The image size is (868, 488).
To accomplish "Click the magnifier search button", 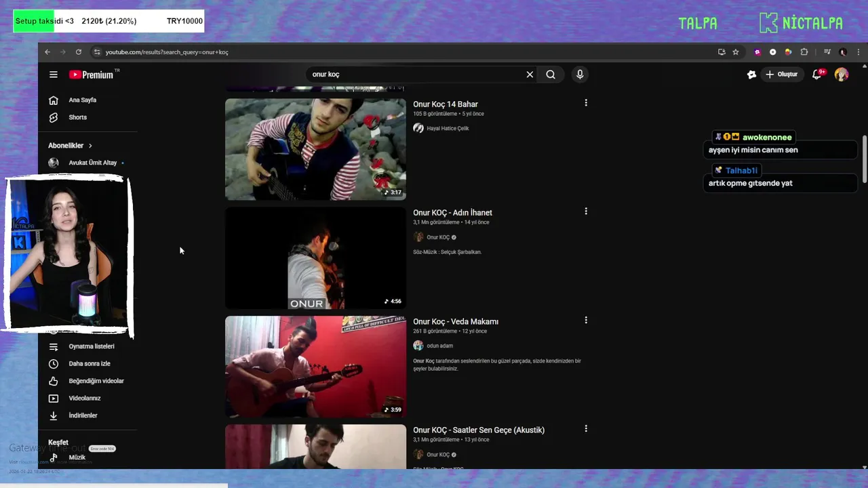I will [551, 75].
